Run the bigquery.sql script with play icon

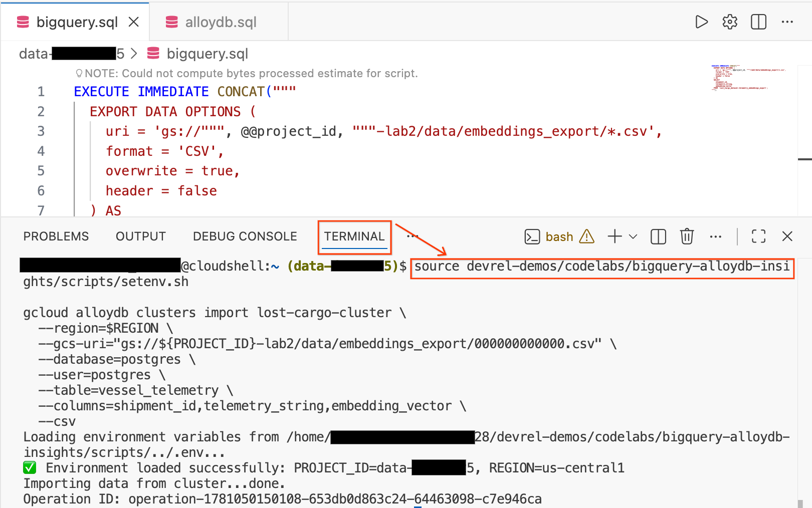(x=702, y=22)
